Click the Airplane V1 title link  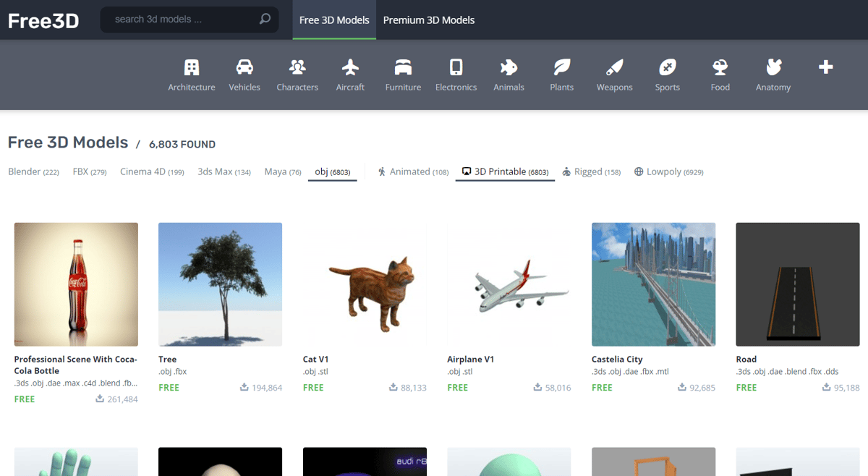click(471, 359)
